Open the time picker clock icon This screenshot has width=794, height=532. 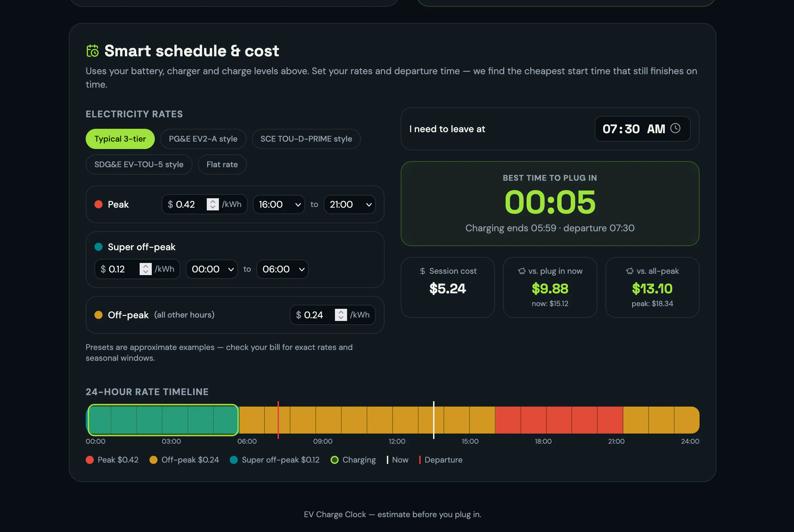pyautogui.click(x=675, y=128)
